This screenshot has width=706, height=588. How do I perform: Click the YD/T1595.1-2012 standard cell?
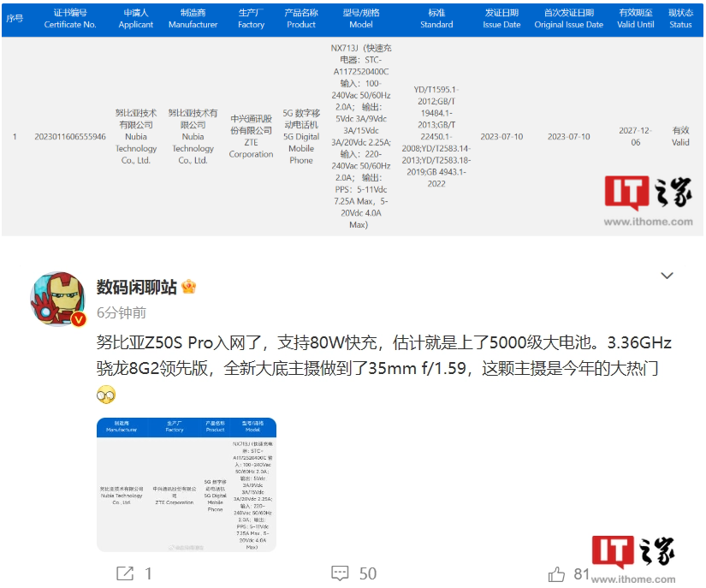[x=436, y=136]
